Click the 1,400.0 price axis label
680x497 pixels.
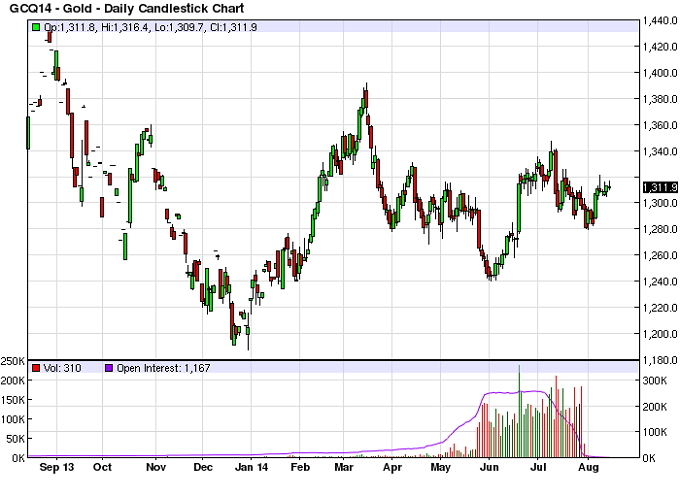click(x=660, y=73)
